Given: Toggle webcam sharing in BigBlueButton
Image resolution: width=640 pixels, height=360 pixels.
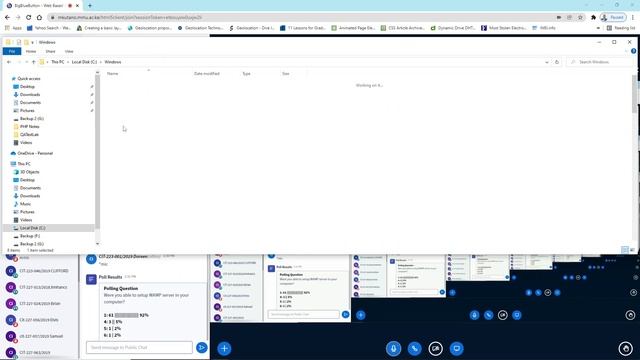Looking at the screenshot, I should (x=436, y=349).
